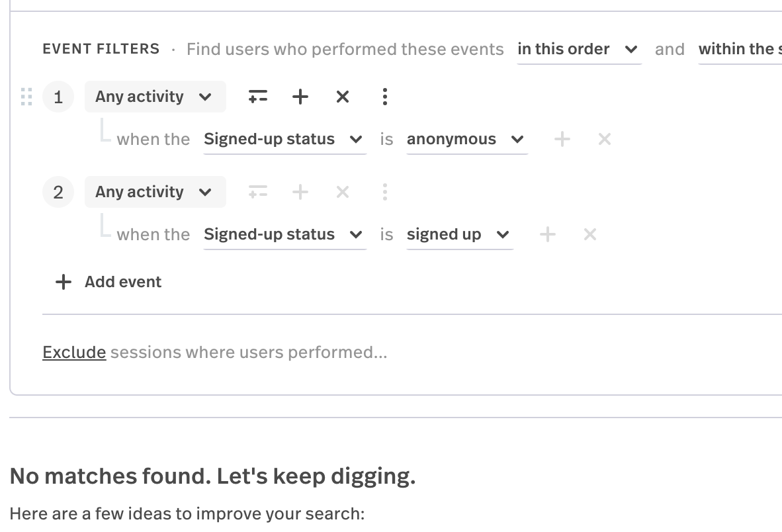Open event 1's three-dot options menu
782x532 pixels.
(x=384, y=97)
